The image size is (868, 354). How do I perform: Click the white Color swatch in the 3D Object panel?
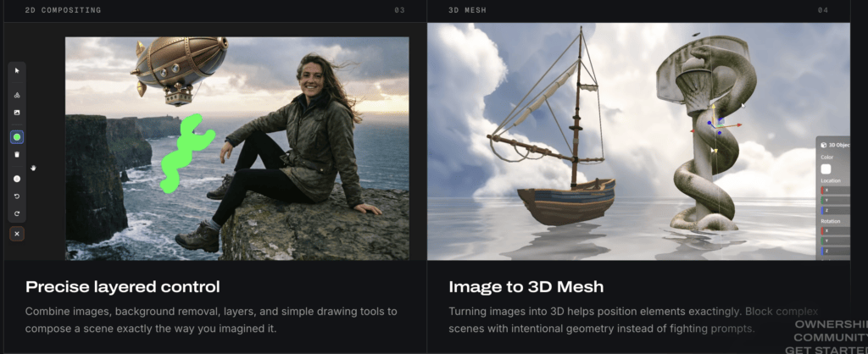click(x=826, y=169)
